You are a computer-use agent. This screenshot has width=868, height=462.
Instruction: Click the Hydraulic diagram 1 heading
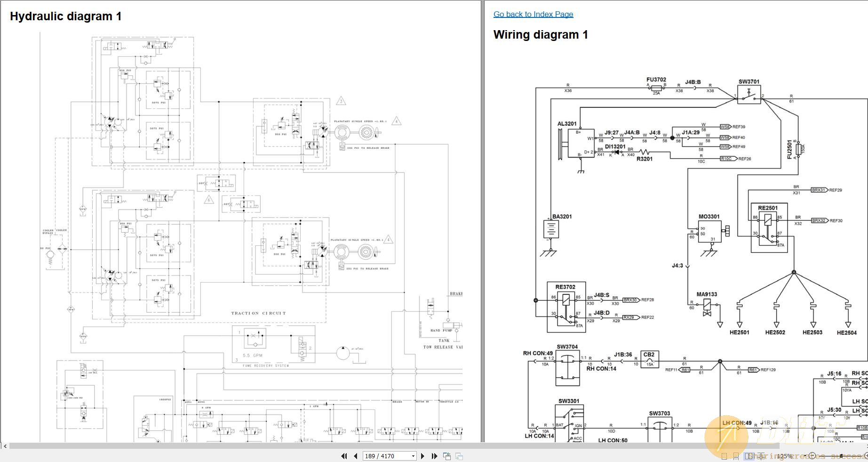(66, 16)
